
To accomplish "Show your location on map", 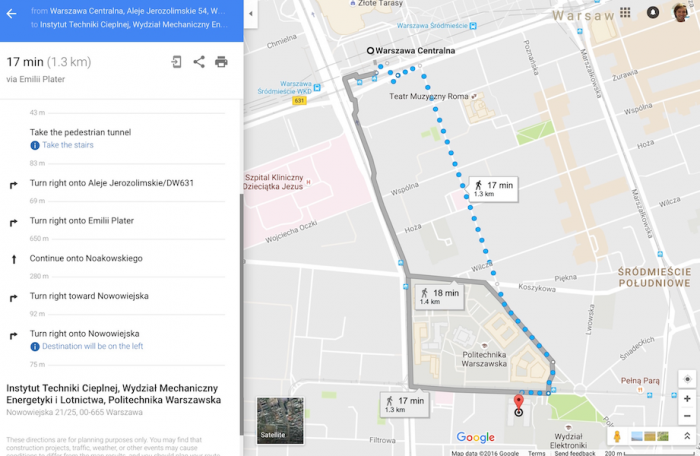I will click(688, 379).
